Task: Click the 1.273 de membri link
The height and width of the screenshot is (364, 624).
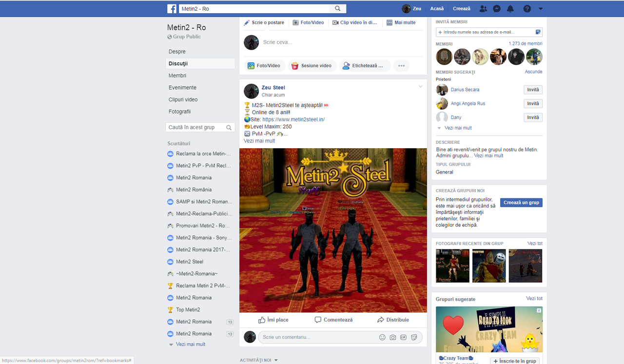Action: click(526, 43)
